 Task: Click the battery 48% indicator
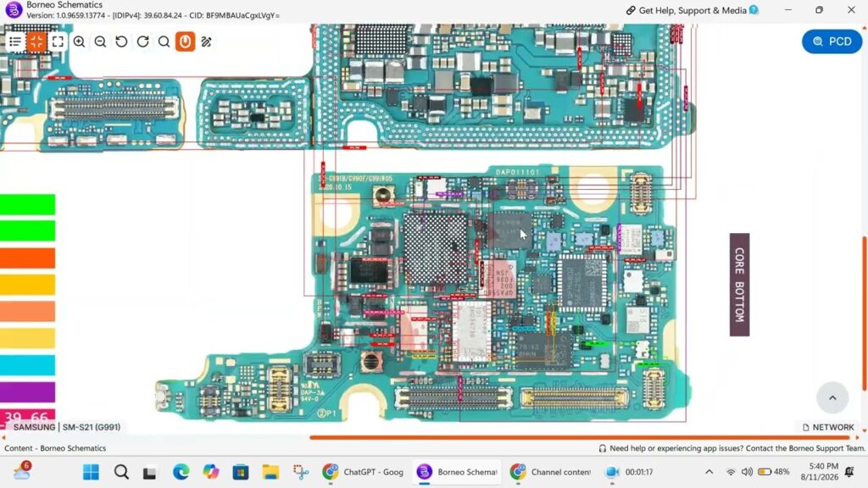(x=773, y=472)
